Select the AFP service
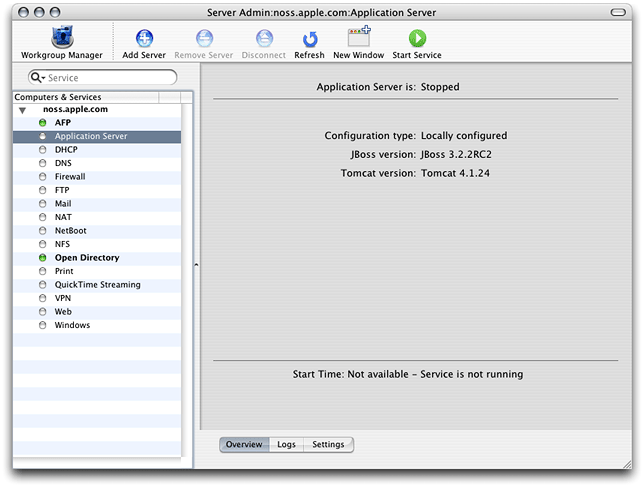The width and height of the screenshot is (644, 489). point(63,122)
